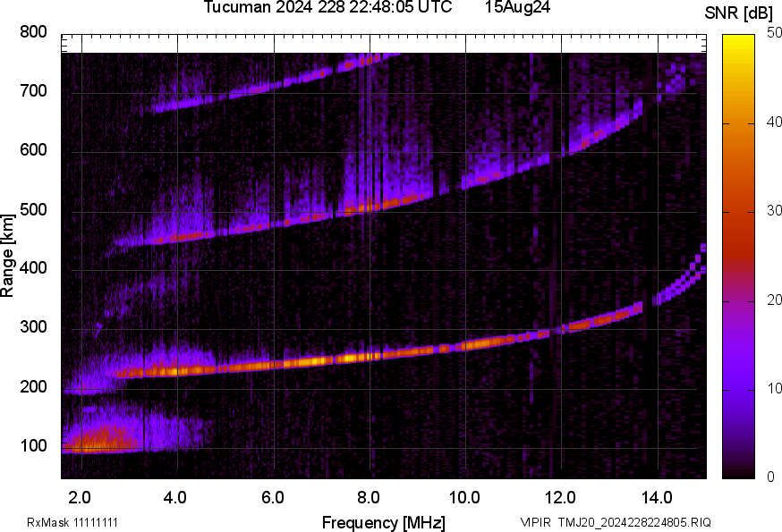The height and width of the screenshot is (532, 782).
Task: Click the 10 tick label on the colorbar
Action: pos(774,389)
